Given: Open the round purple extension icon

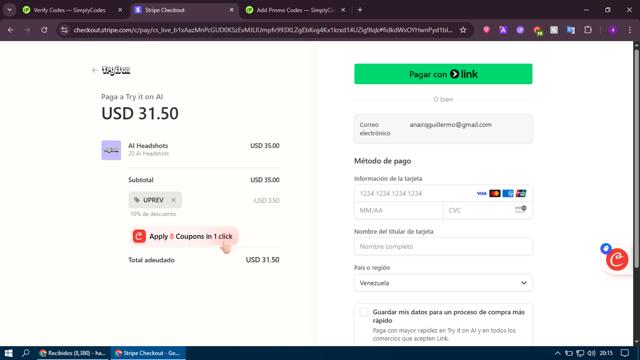Looking at the screenshot, I should pos(520,30).
